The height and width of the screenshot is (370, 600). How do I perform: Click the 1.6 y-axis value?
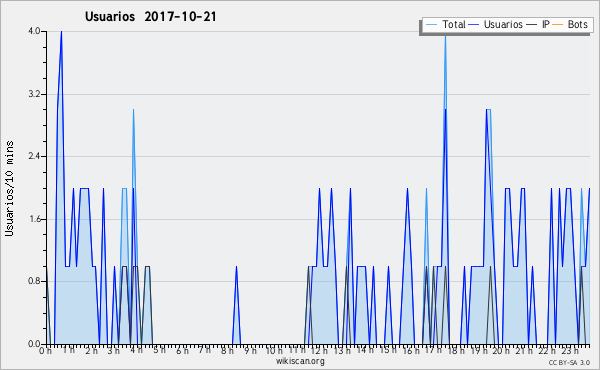pos(34,219)
